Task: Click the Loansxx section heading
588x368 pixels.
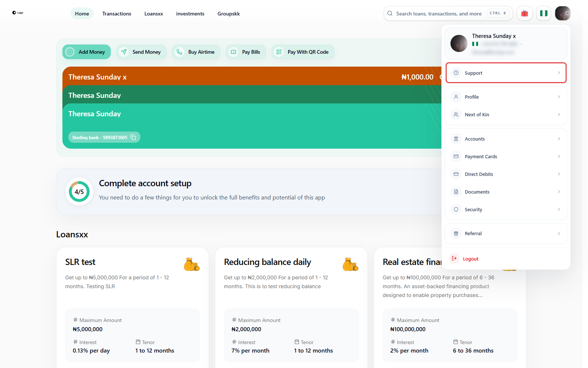Action: tap(72, 234)
